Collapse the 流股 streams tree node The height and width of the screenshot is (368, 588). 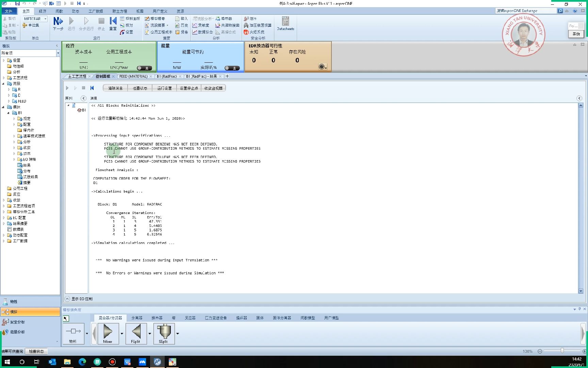(4, 83)
